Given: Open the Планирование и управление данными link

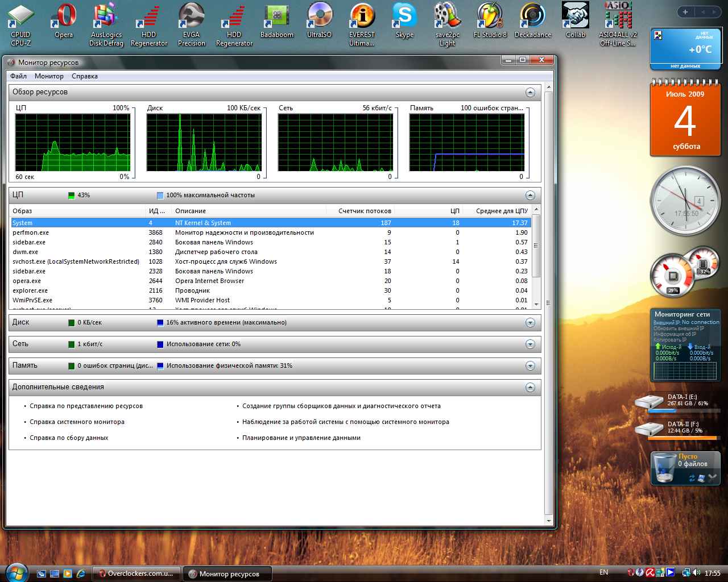Looking at the screenshot, I should pos(301,438).
